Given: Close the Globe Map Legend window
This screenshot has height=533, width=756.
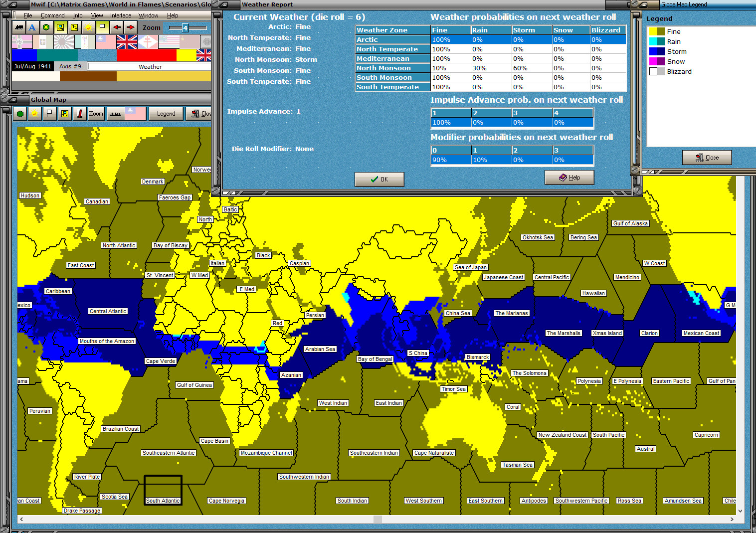Looking at the screenshot, I should (707, 158).
